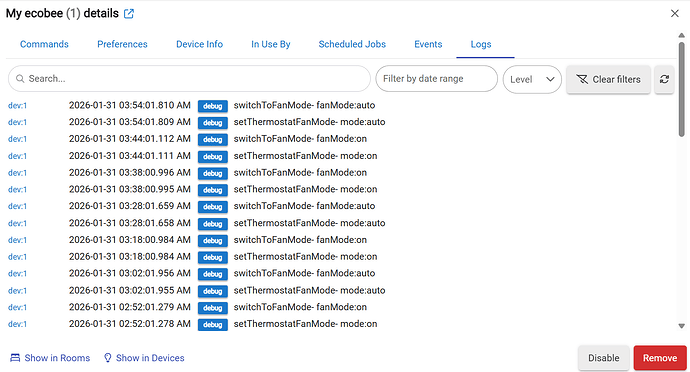This screenshot has width=690, height=372.
Task: Open the Level filter dropdown
Action: (x=532, y=79)
